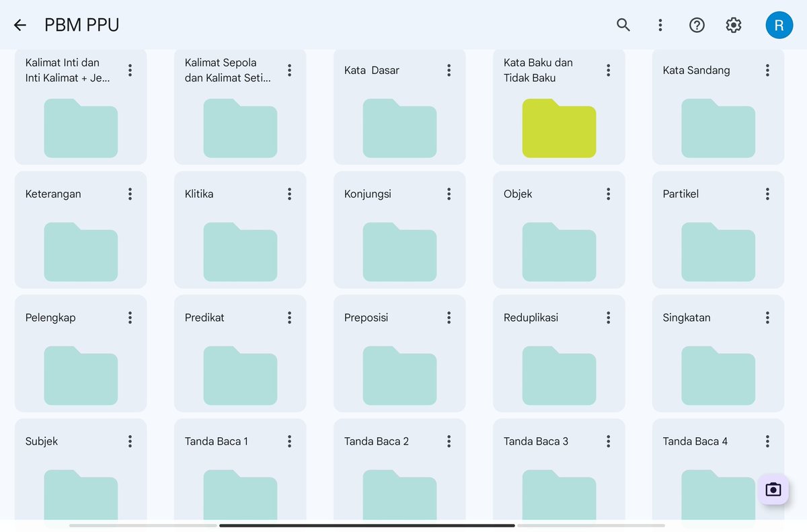Open the search icon in header
807x532 pixels.
click(x=623, y=26)
